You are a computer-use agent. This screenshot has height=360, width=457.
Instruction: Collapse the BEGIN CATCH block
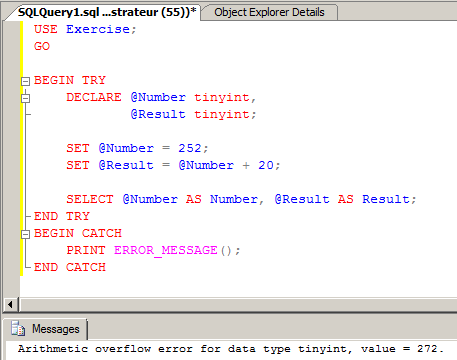[x=25, y=234]
